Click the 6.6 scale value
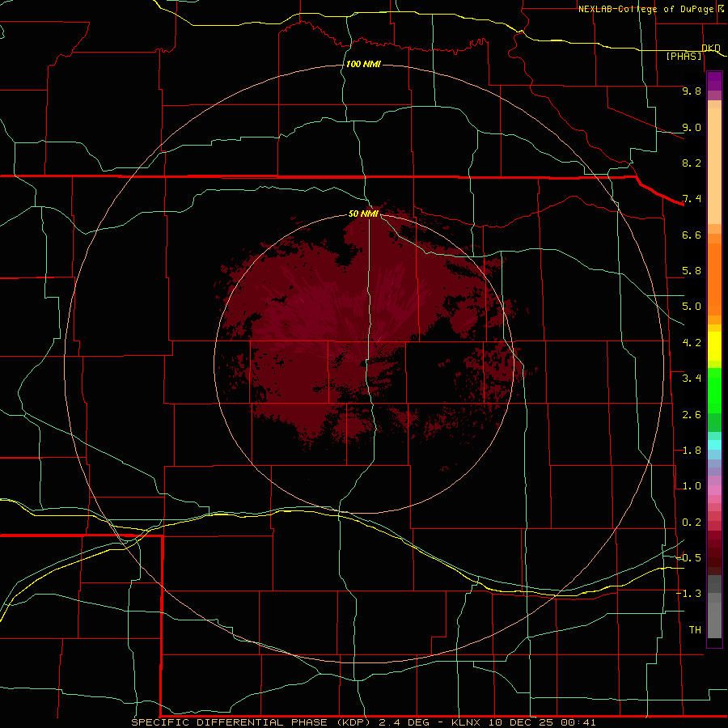The width and height of the screenshot is (728, 728). [692, 235]
